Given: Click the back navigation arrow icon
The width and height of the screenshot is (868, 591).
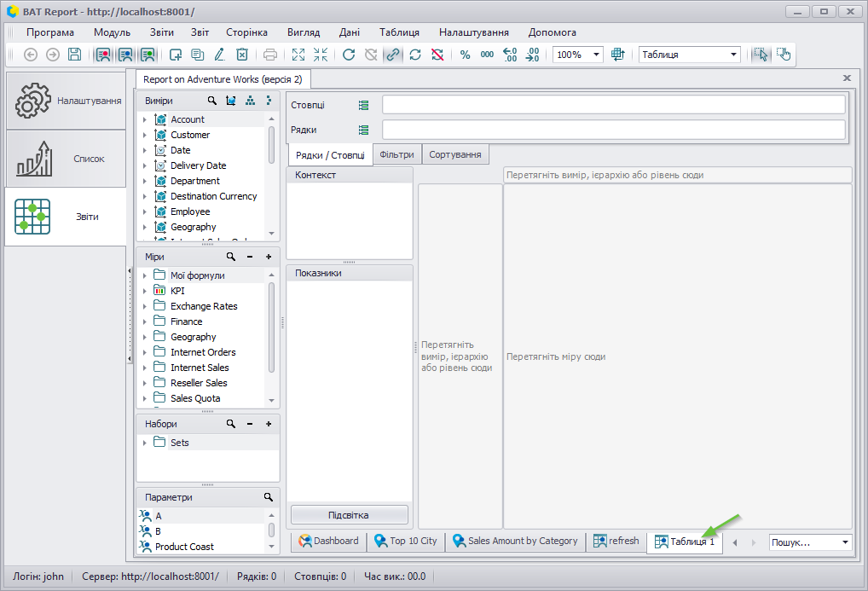Looking at the screenshot, I should [x=31, y=55].
